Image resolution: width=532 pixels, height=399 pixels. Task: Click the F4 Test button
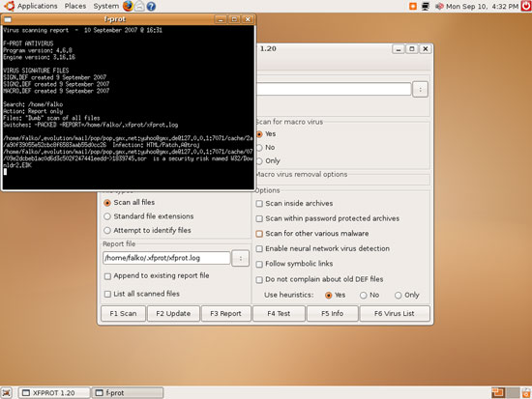point(279,314)
